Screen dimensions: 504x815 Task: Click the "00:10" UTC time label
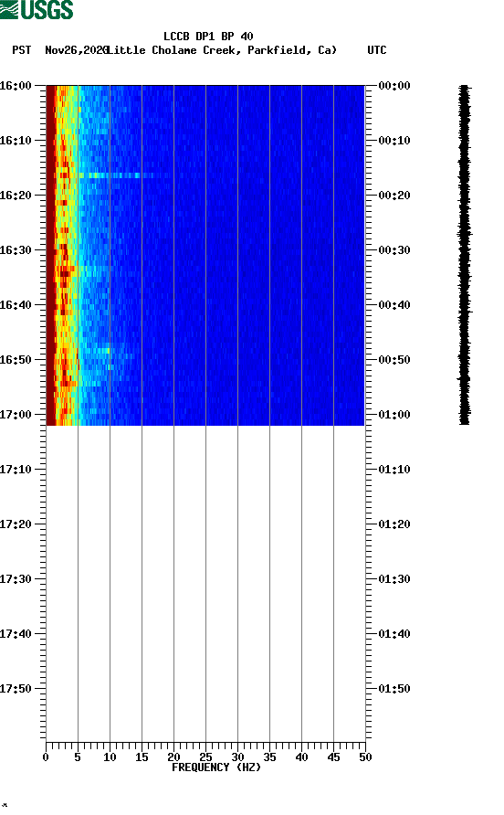[x=394, y=141]
